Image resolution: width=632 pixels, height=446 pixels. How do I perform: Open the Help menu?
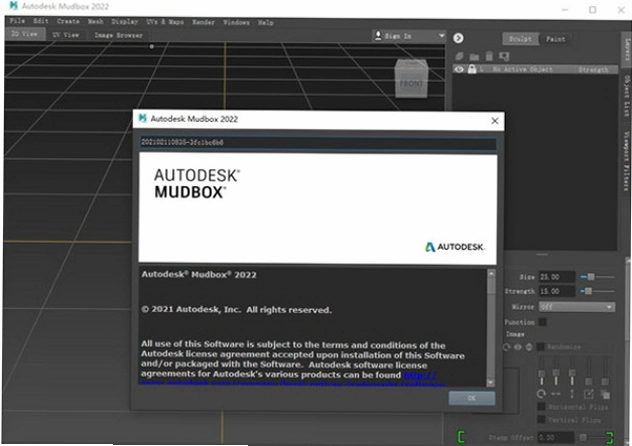(266, 23)
